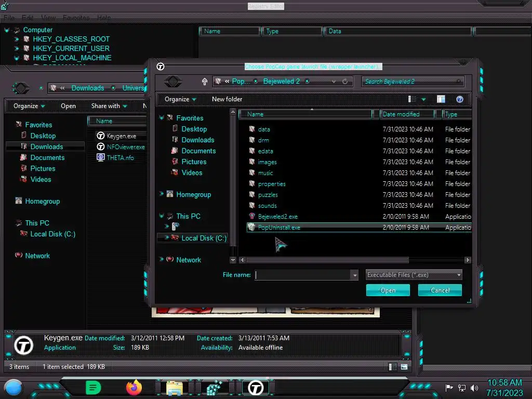Open Share with menu in Explorer

[x=109, y=106]
